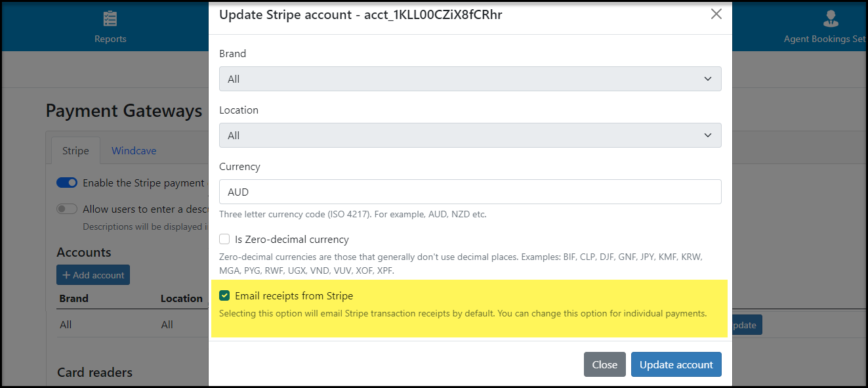Toggle Enable the Stripe payment switch
Screen dimensions: 868x388
67,183
